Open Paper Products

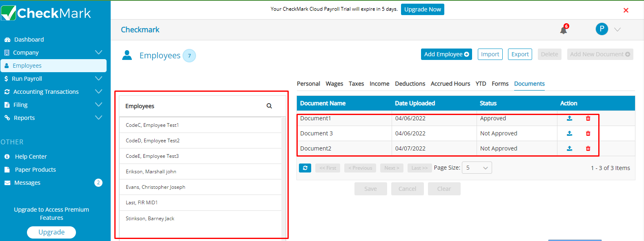pyautogui.click(x=36, y=170)
